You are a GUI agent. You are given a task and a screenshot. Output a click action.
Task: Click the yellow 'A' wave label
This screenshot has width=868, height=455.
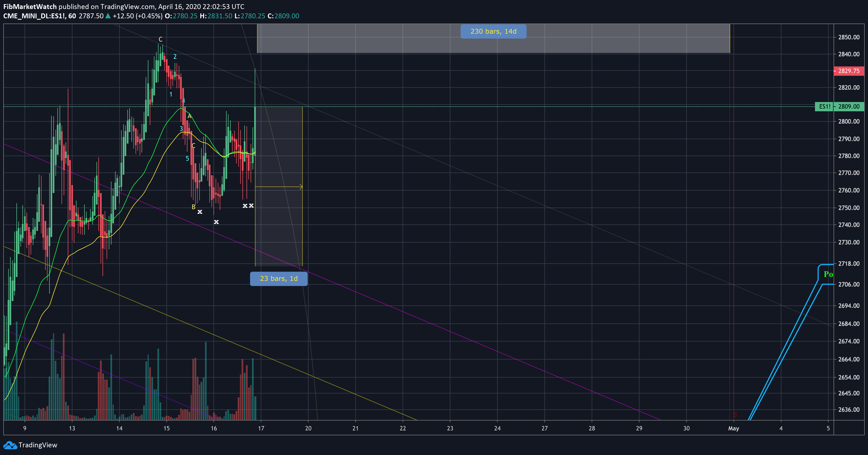(189, 116)
